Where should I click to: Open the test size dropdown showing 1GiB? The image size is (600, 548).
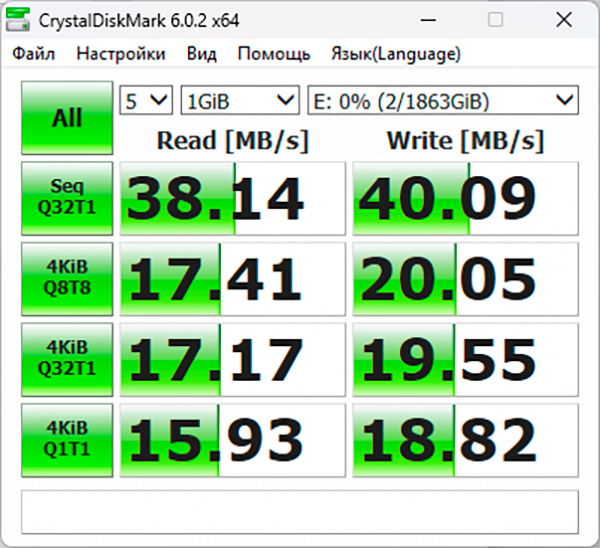pos(240,101)
